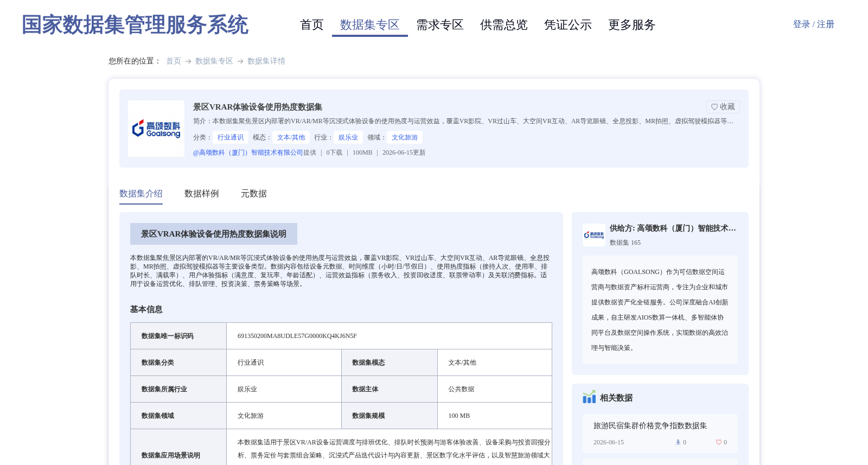Click the 收藏 favorite button
Screen dimensions: 868x465
click(x=723, y=107)
